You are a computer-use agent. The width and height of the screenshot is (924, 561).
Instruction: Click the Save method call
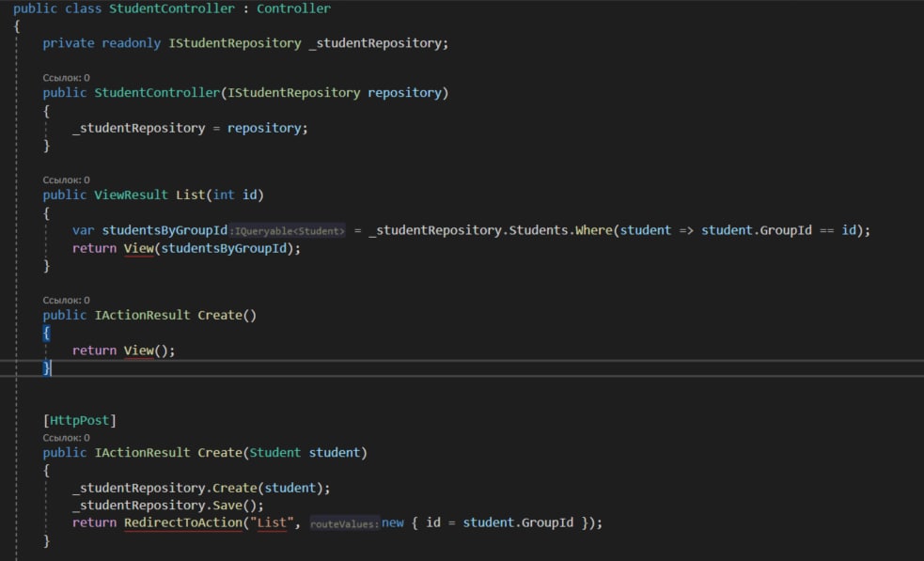(x=227, y=505)
